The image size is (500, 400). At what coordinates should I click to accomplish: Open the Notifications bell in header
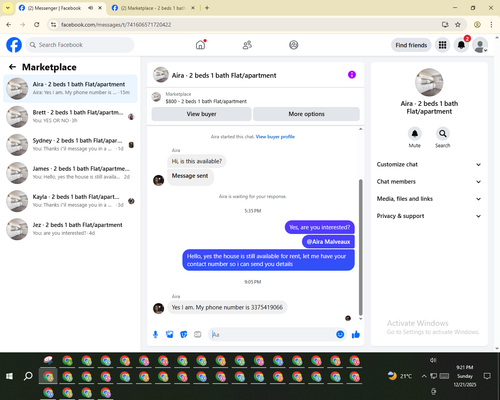coord(461,45)
